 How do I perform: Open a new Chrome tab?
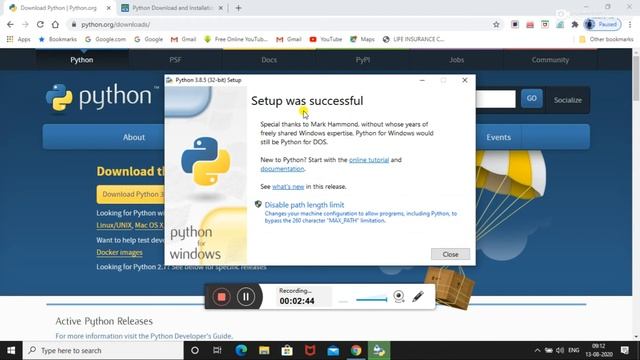click(x=238, y=8)
